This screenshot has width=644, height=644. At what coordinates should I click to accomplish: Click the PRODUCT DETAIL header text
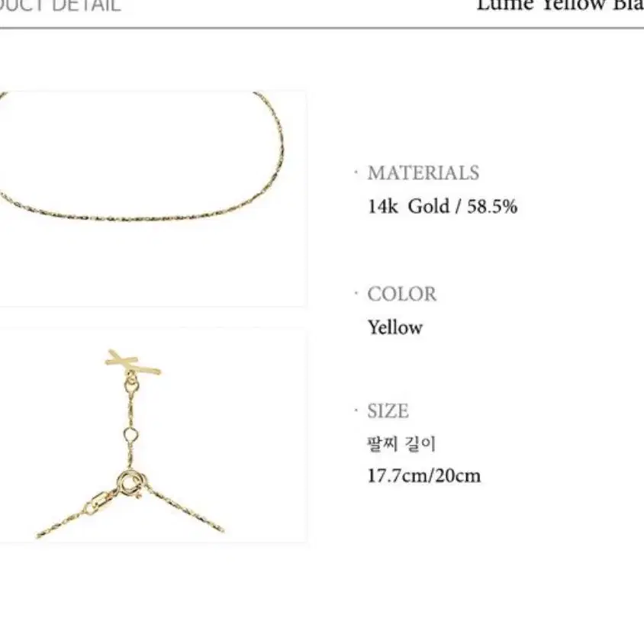coord(60,6)
